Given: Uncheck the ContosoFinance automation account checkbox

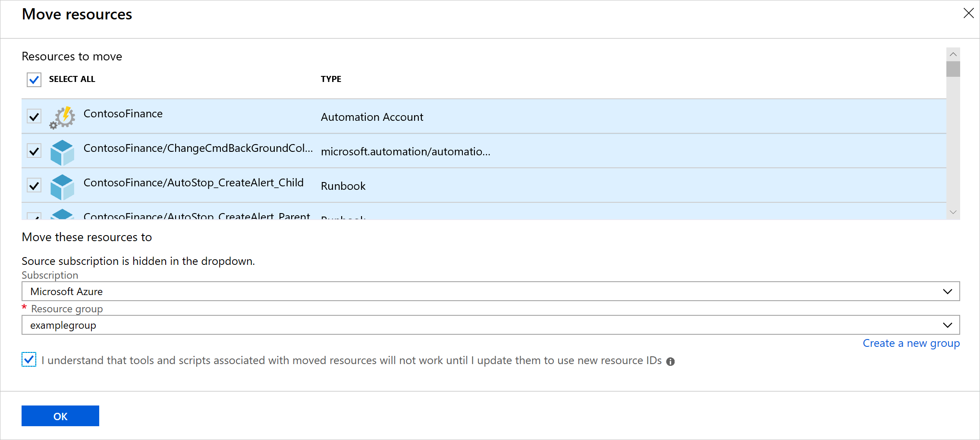Looking at the screenshot, I should pyautogui.click(x=34, y=116).
